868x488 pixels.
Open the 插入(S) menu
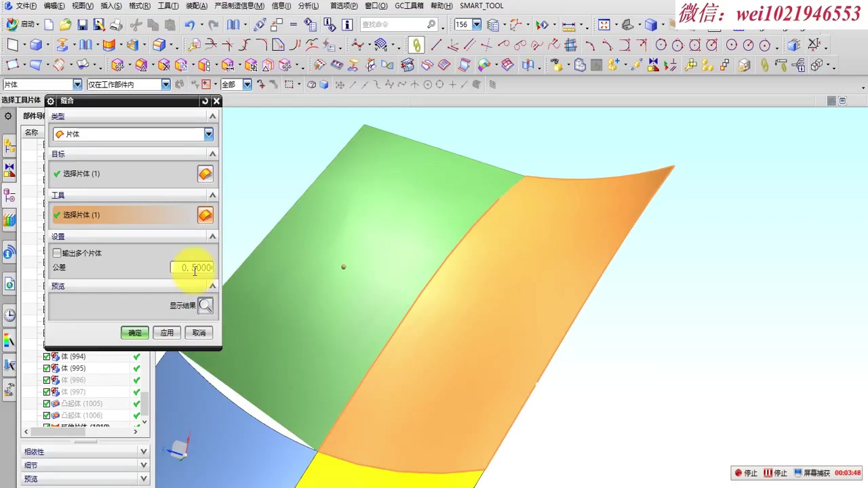[111, 6]
